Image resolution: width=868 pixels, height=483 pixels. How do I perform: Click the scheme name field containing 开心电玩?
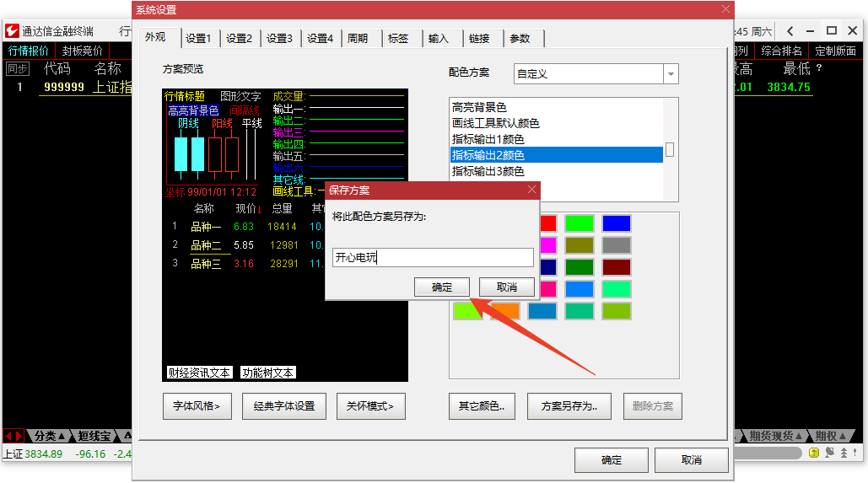[433, 257]
